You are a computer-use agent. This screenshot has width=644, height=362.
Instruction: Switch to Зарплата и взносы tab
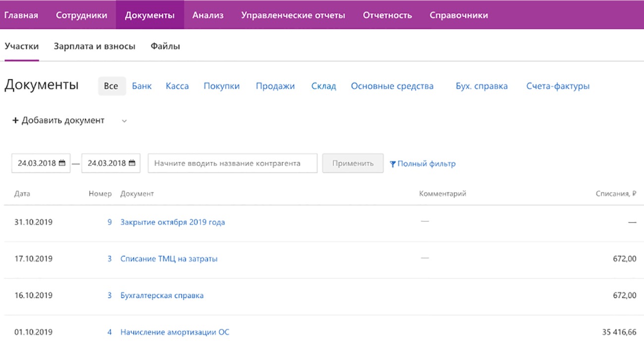coord(95,46)
